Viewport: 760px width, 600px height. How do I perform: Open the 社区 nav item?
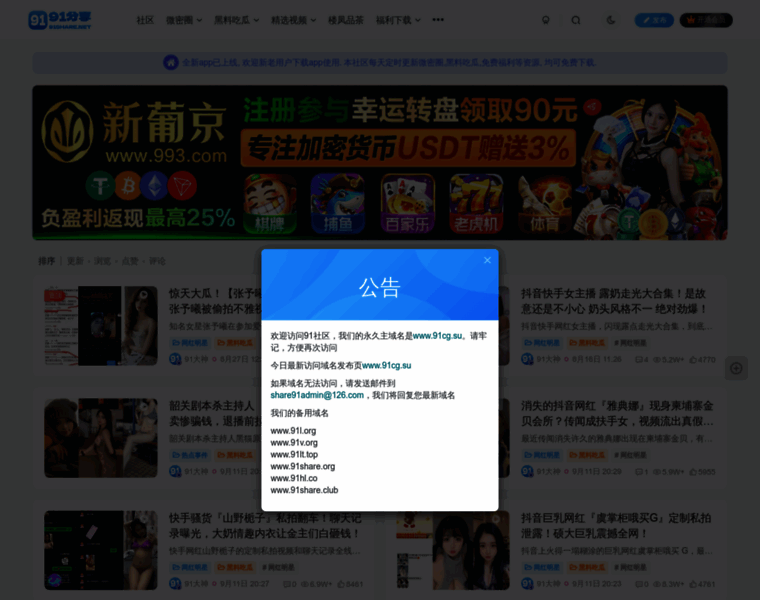pos(145,20)
